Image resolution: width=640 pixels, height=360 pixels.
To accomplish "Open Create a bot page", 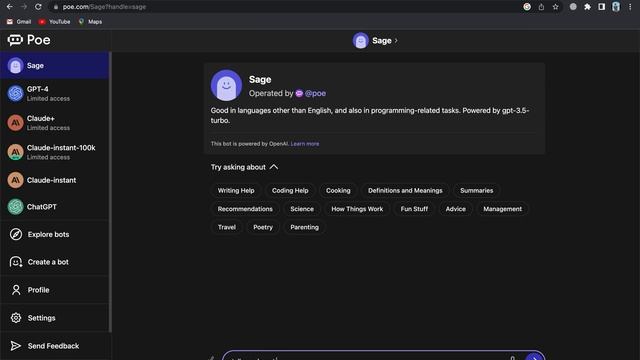I will (55, 262).
